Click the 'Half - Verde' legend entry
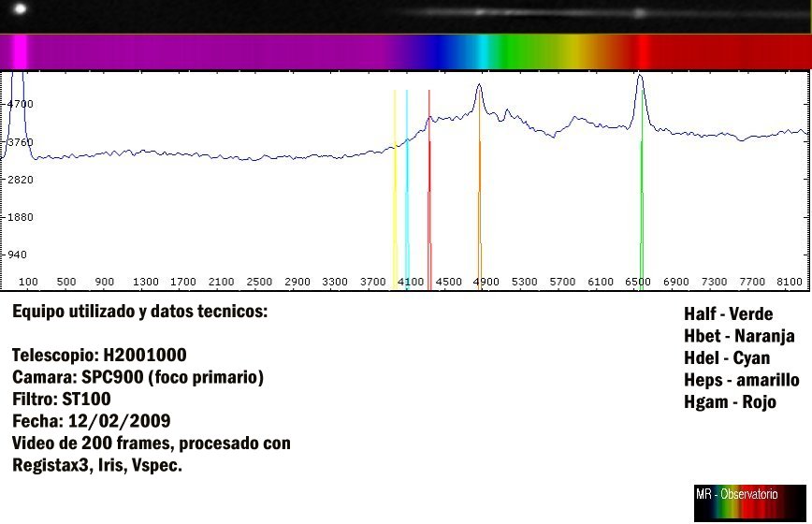Image resolution: width=812 pixels, height=524 pixels. 728,313
